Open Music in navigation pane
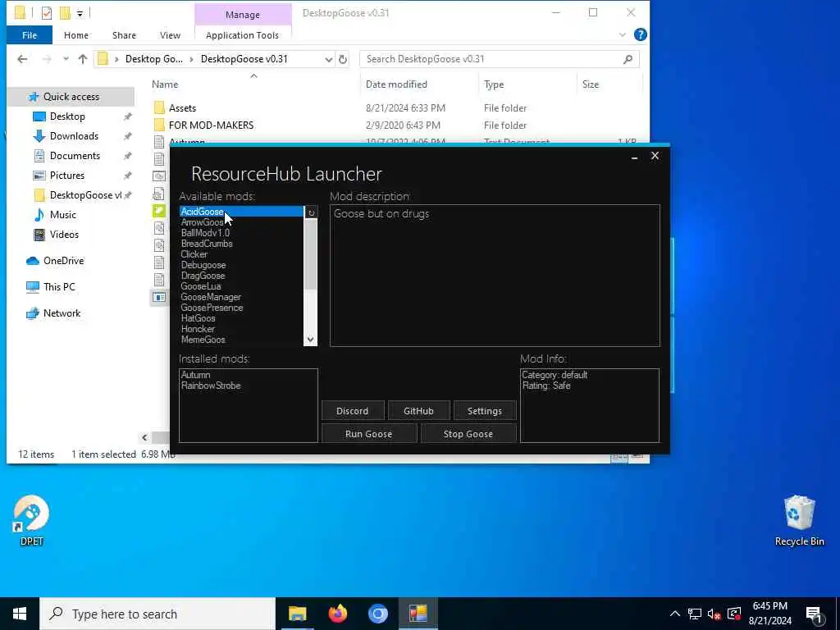 62,215
